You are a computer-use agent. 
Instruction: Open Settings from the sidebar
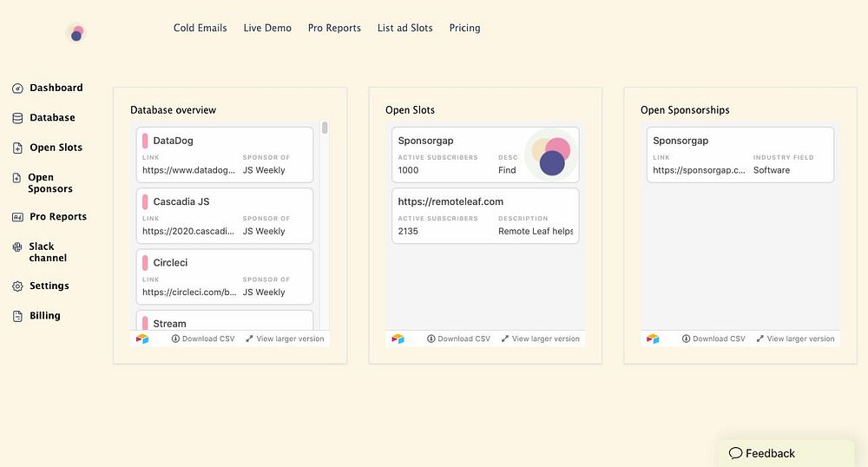pyautogui.click(x=49, y=286)
